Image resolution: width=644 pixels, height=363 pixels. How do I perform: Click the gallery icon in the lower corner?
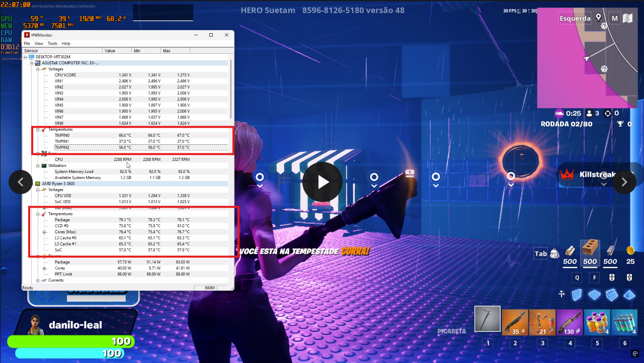pyautogui.click(x=635, y=354)
